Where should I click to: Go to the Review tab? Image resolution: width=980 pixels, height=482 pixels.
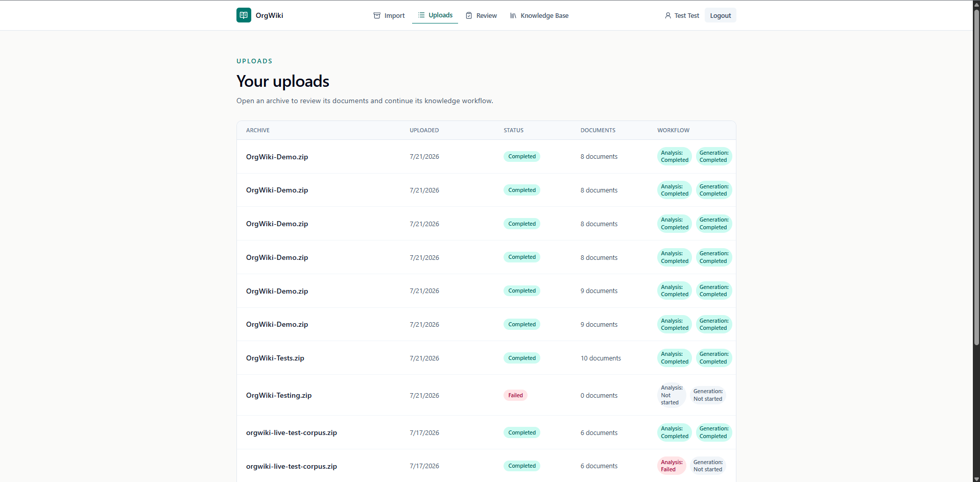(x=481, y=16)
